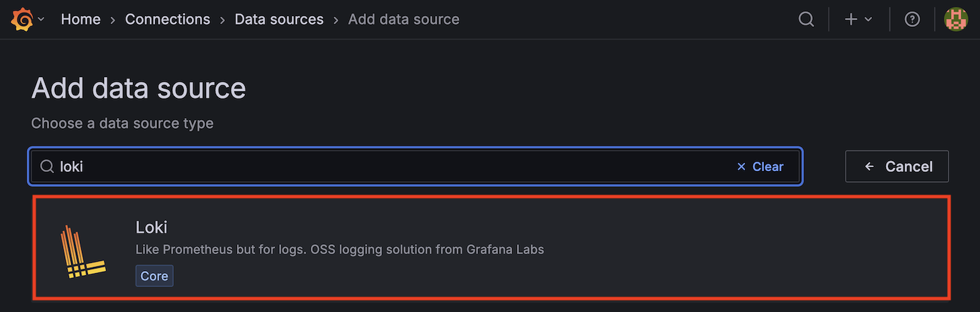Image resolution: width=980 pixels, height=312 pixels.
Task: Click the plus icon in the top bar
Action: 851,19
